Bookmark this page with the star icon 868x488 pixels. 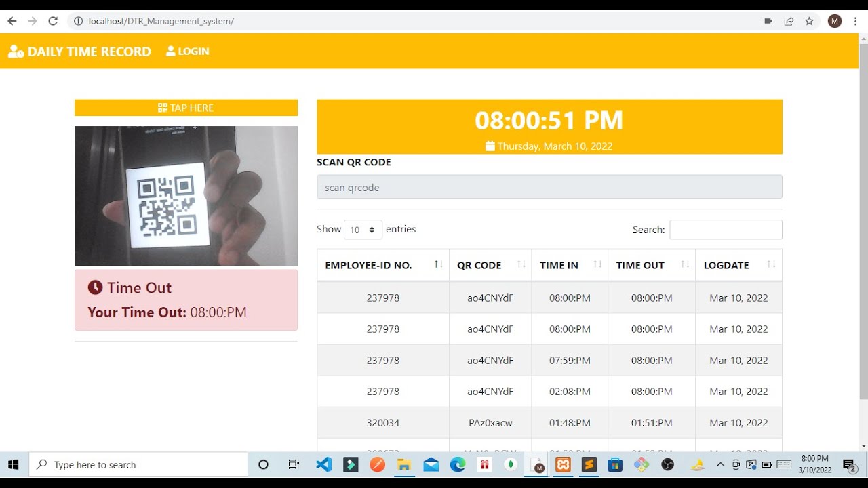pos(809,21)
